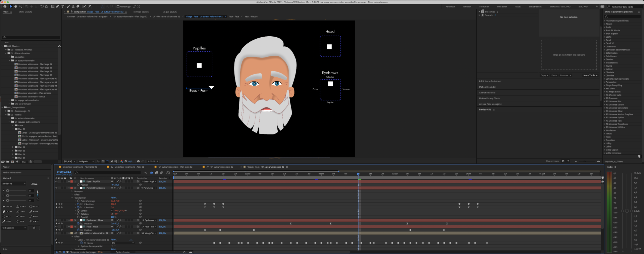Click the topmost Motion 2 slider handle
Image resolution: width=644 pixels, height=254 pixels.
7,190
